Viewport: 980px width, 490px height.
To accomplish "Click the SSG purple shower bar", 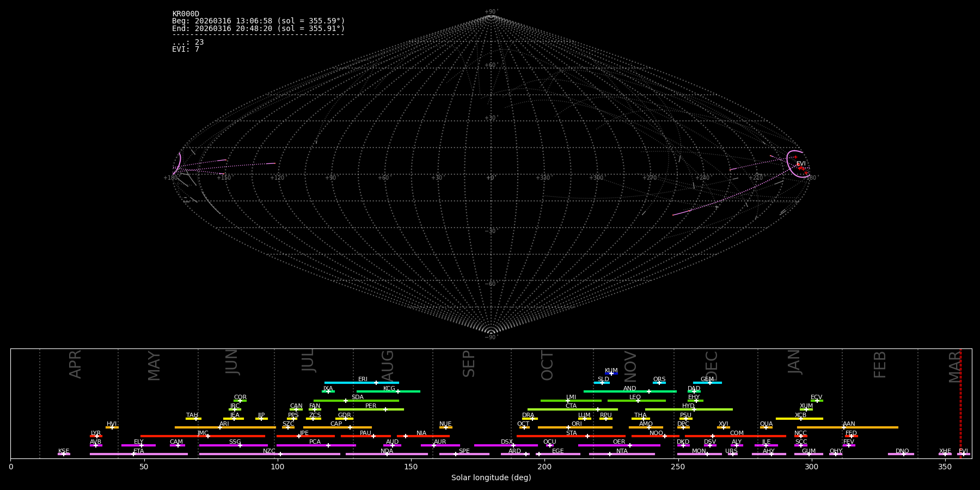I will coord(233,445).
